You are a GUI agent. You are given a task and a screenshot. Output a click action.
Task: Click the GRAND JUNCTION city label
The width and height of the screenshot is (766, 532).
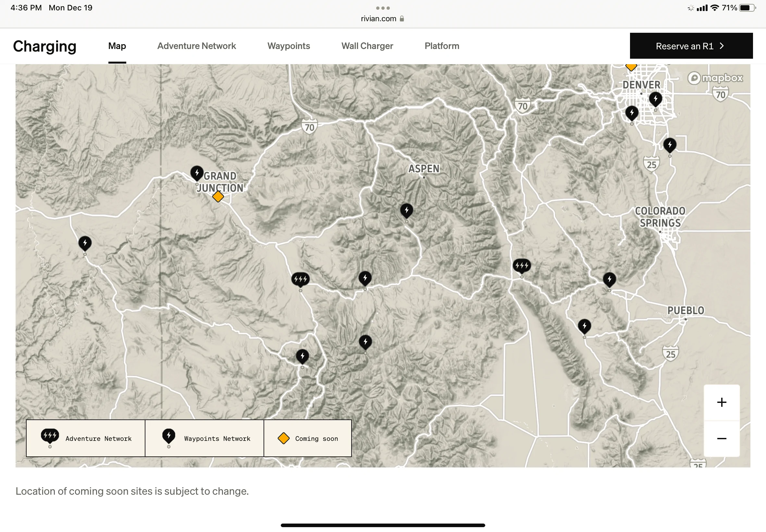coord(220,182)
